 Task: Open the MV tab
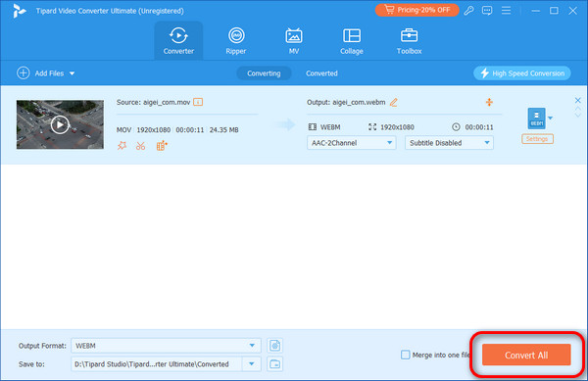click(x=294, y=40)
